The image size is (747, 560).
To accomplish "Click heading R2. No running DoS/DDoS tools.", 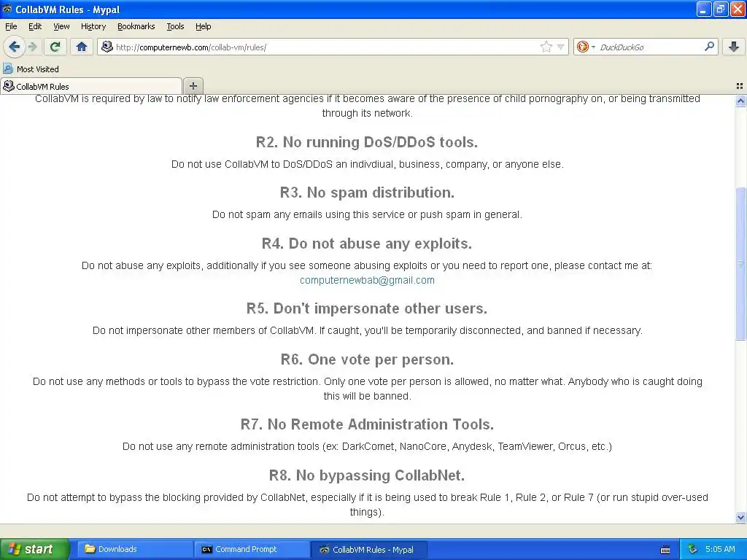I will coord(367,142).
